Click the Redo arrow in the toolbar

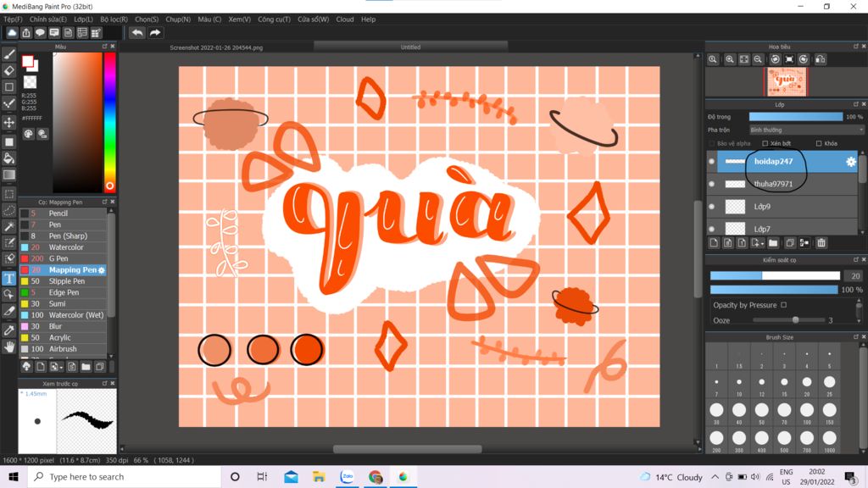click(155, 33)
